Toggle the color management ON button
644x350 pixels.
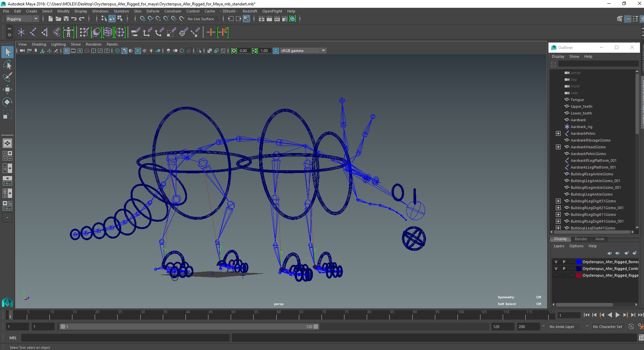tap(276, 51)
